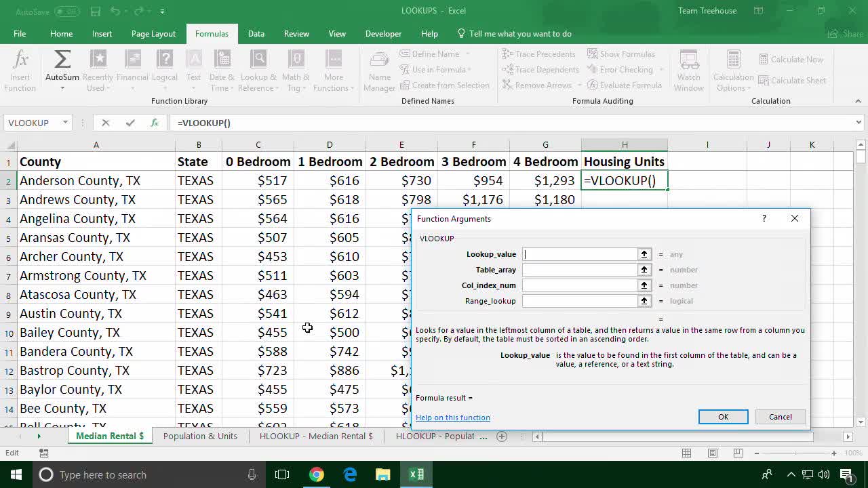Open the Math & Trig functions icon
The height and width of the screenshot is (488, 868).
[x=296, y=60]
